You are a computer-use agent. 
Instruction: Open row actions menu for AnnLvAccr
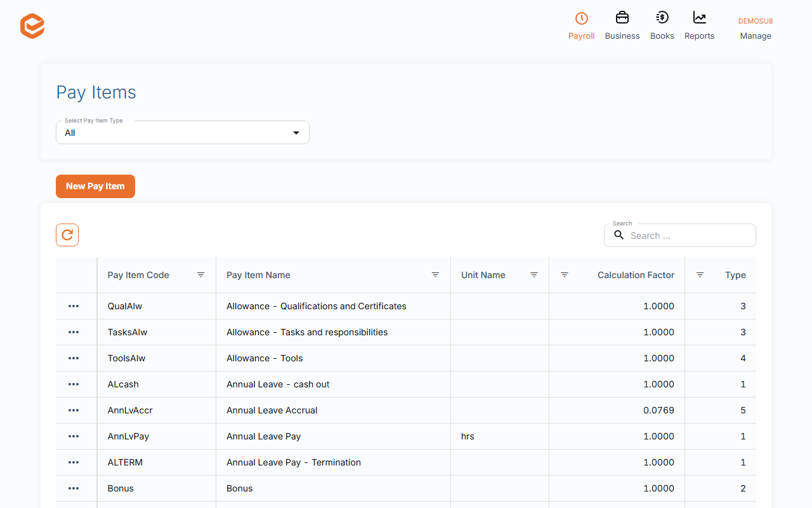pos(74,410)
